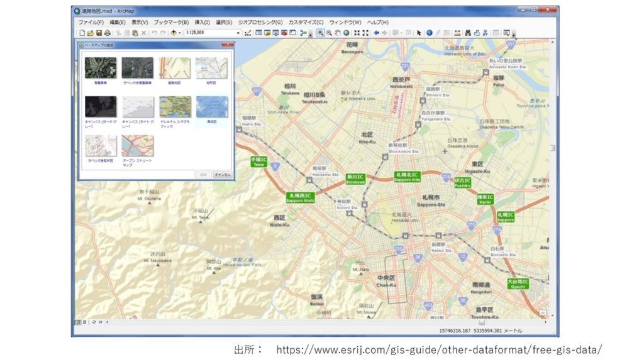The height and width of the screenshot is (362, 644).
Task: Click the green 手稲IC sign on map
Action: coord(258,162)
